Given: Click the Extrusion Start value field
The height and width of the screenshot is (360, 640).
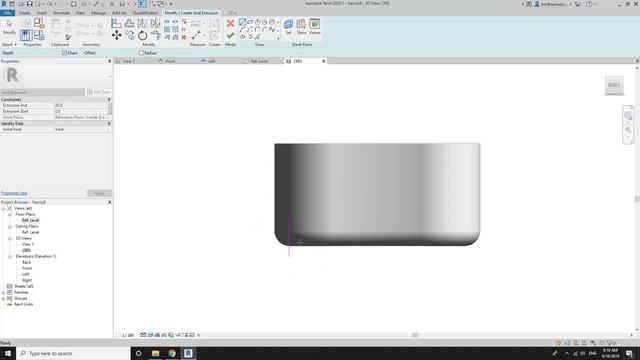Looking at the screenshot, I should 81,111.
